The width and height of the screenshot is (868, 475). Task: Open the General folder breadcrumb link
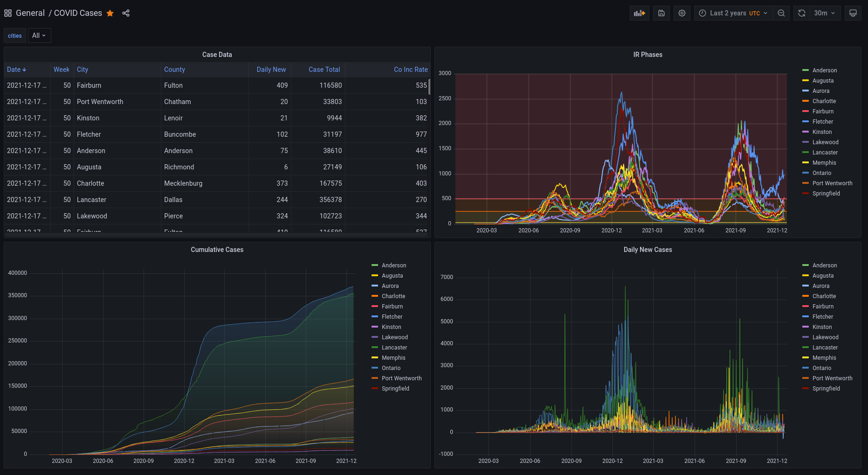(x=30, y=13)
